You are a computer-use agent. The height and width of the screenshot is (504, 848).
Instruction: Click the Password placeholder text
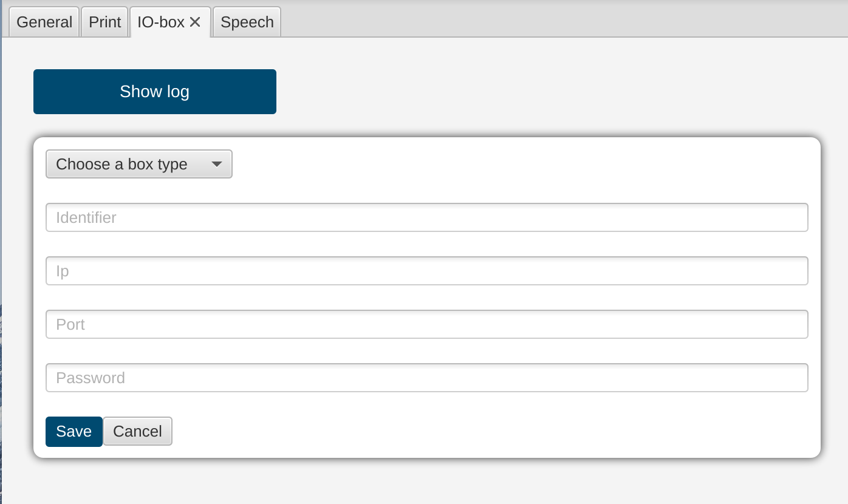click(91, 378)
